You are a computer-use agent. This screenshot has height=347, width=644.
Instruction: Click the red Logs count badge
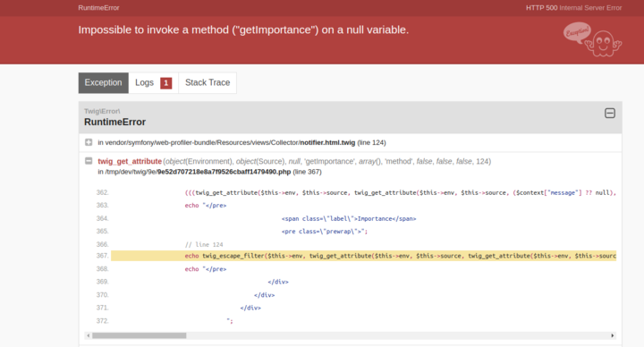[166, 83]
